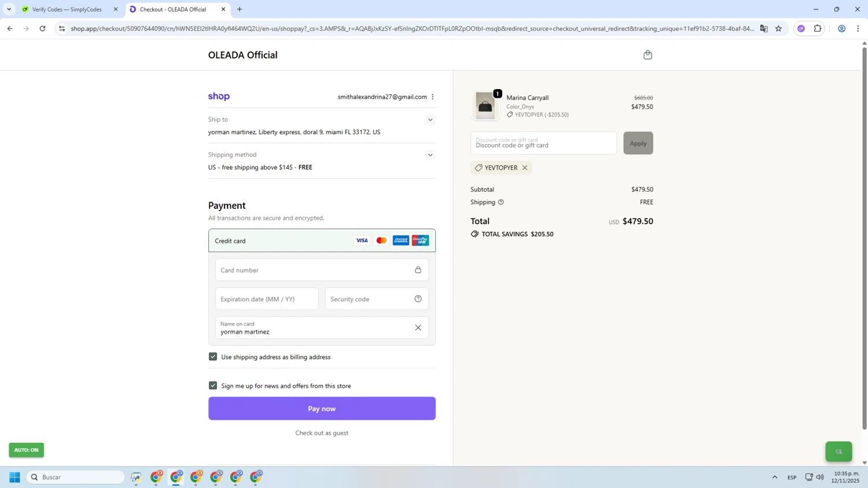Screen dimensions: 868x488
Task: Clear the Name on card field
Action: pyautogui.click(x=418, y=328)
